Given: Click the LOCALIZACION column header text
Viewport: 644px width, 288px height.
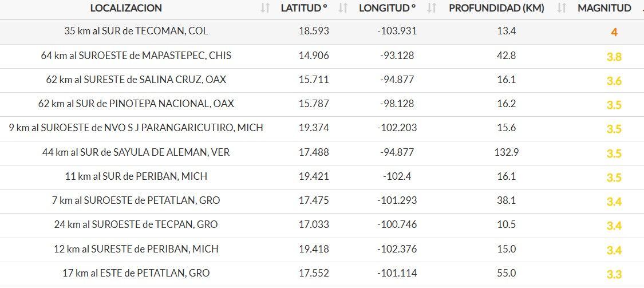Looking at the screenshot, I should pos(126,8).
